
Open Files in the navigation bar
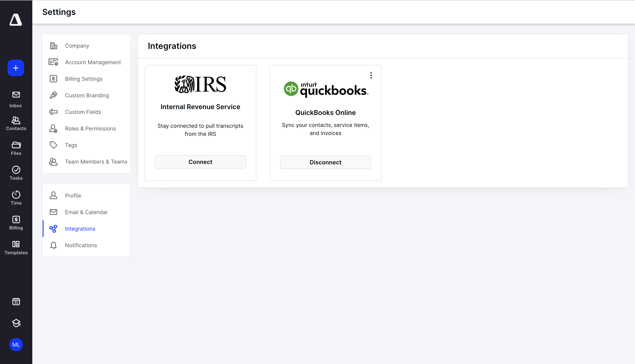16,148
